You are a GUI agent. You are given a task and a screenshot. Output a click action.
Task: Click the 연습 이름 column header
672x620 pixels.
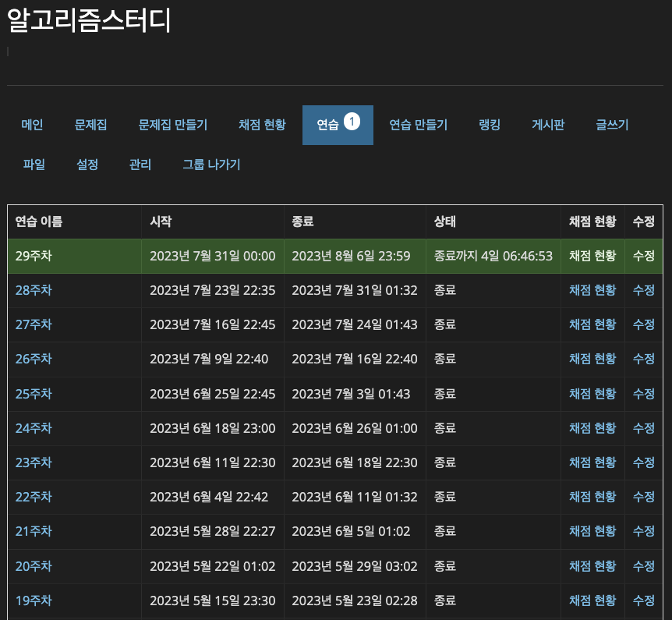[x=39, y=221]
